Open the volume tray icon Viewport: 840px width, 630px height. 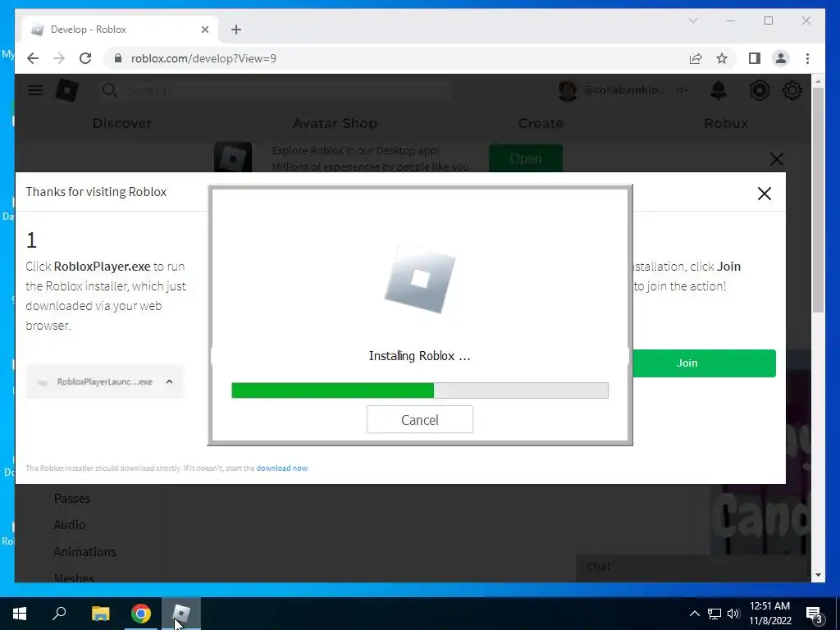click(x=733, y=614)
